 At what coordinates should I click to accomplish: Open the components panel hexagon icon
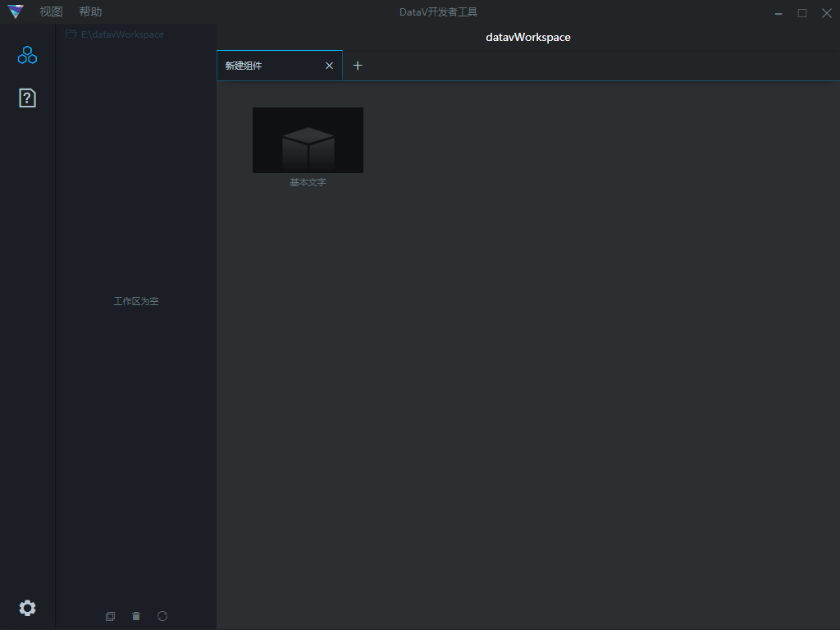coord(27,55)
